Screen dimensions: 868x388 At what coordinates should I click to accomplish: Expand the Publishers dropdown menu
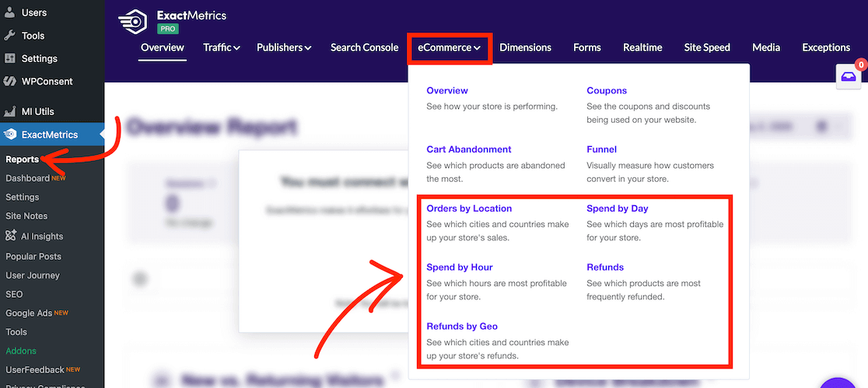pos(284,47)
